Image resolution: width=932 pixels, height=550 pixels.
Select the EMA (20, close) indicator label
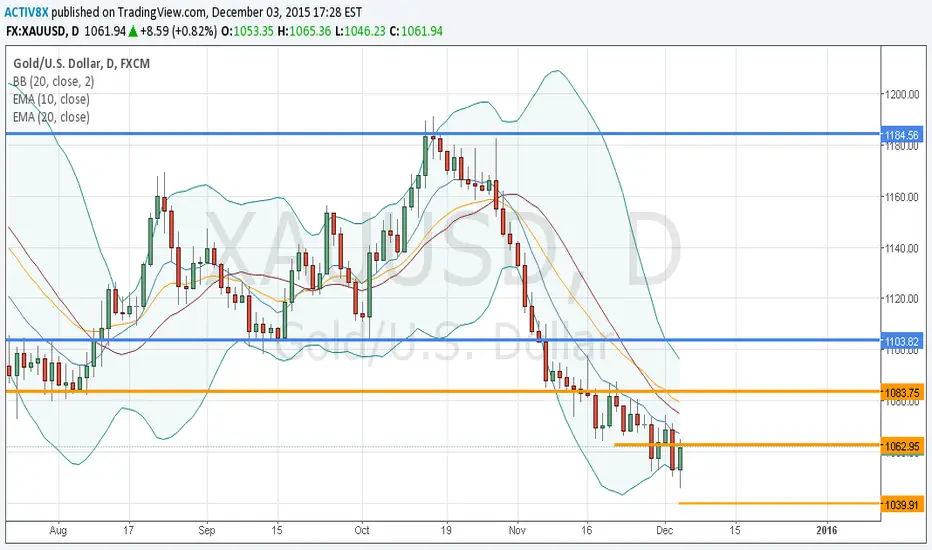point(51,117)
